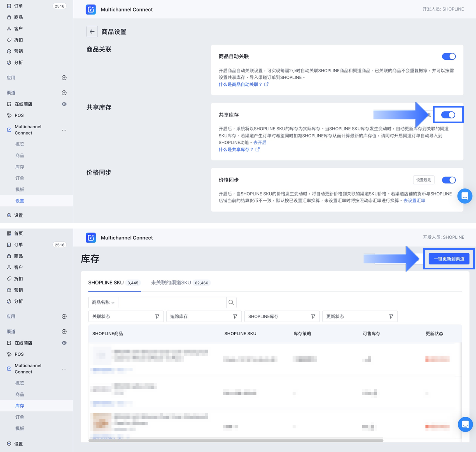Open the 追踪库存 filter dropdown
The image size is (476, 452).
click(204, 316)
